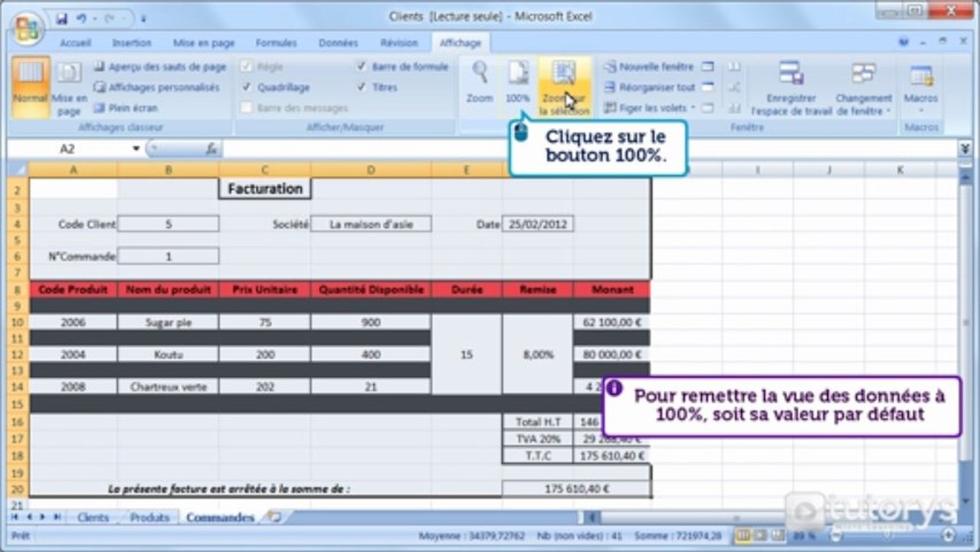
Task: Go to last sheet navigation arrow
Action: tap(57, 517)
